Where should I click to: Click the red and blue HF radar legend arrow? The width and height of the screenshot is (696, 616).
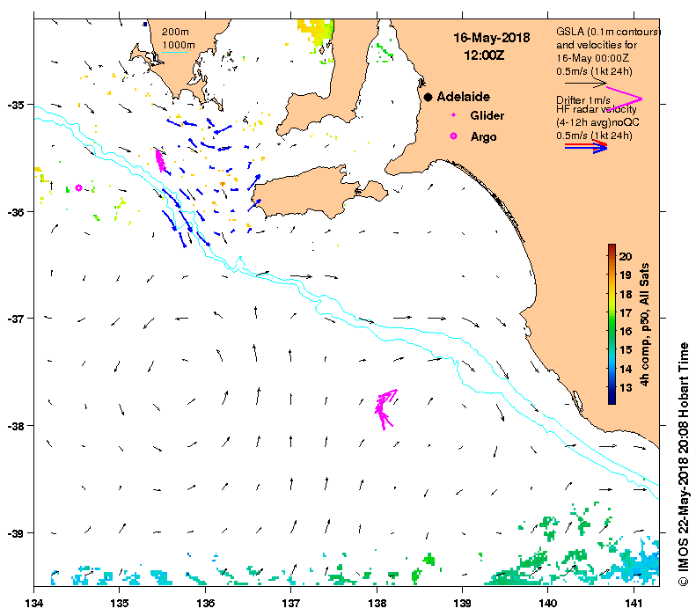click(x=585, y=146)
